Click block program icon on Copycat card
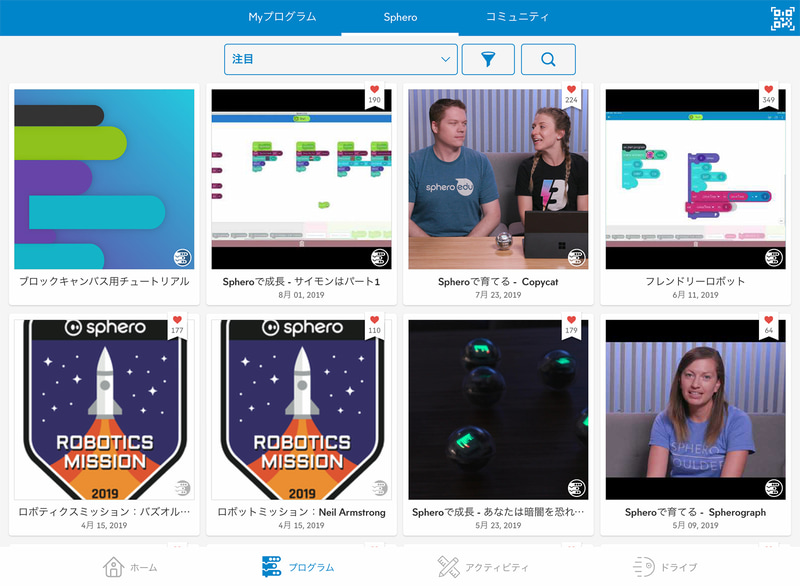 point(577,258)
